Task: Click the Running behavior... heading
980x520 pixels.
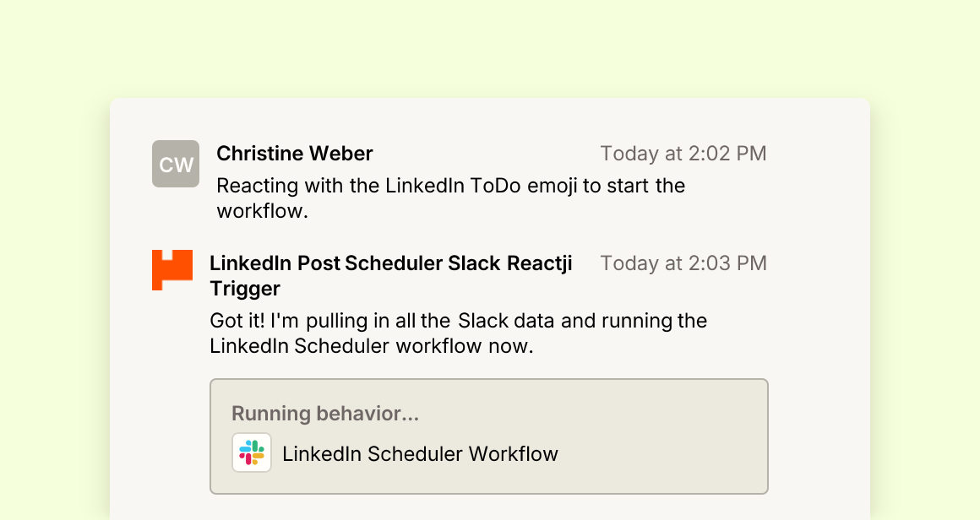Action: [x=325, y=414]
